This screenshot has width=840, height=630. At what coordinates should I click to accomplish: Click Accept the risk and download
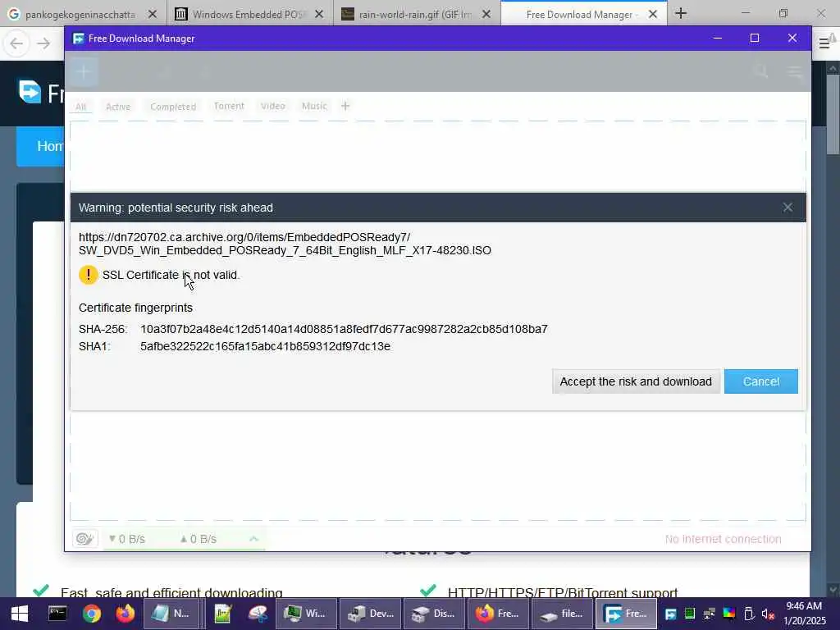pos(636,381)
